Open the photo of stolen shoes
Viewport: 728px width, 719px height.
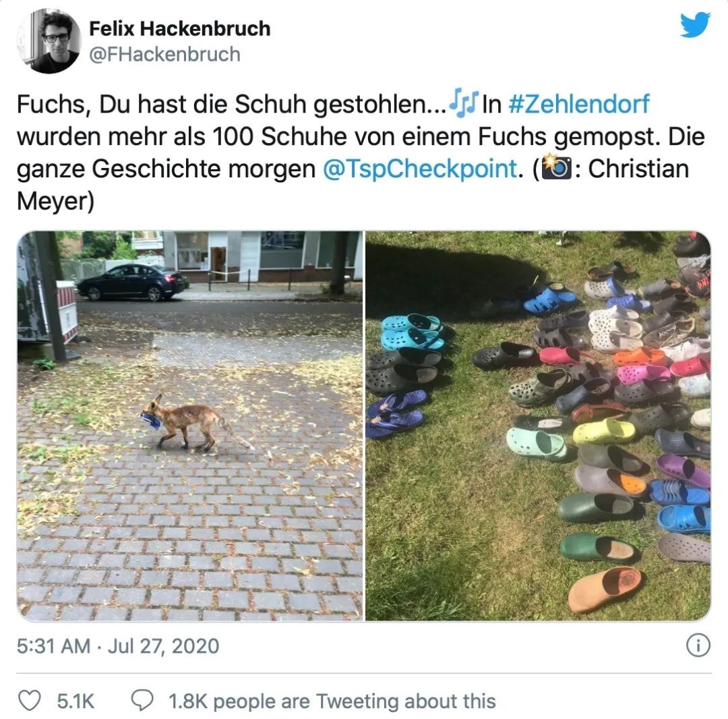pos(538,426)
